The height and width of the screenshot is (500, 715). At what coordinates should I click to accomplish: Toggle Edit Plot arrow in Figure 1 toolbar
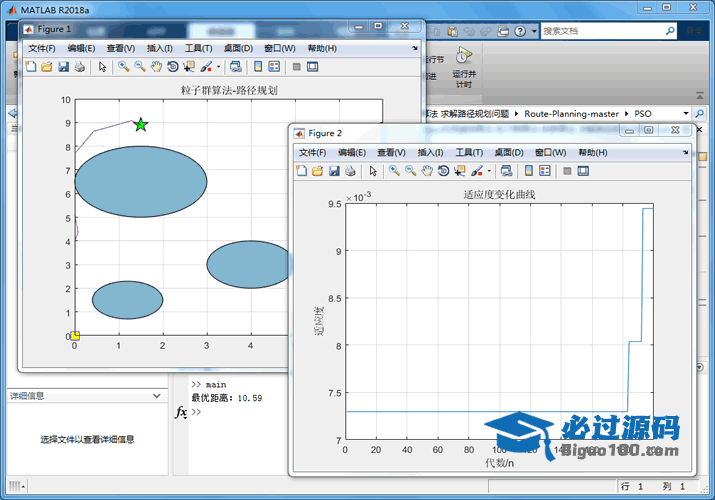[x=102, y=67]
